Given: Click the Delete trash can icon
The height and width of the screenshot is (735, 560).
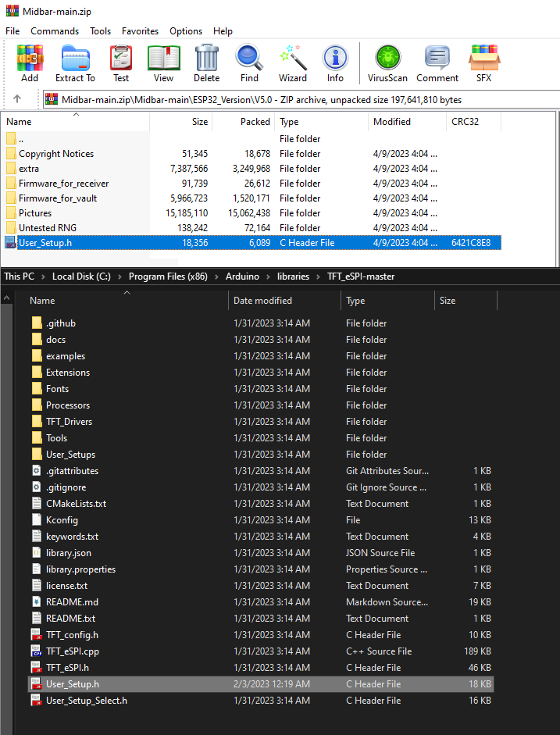Looking at the screenshot, I should click(x=207, y=58).
